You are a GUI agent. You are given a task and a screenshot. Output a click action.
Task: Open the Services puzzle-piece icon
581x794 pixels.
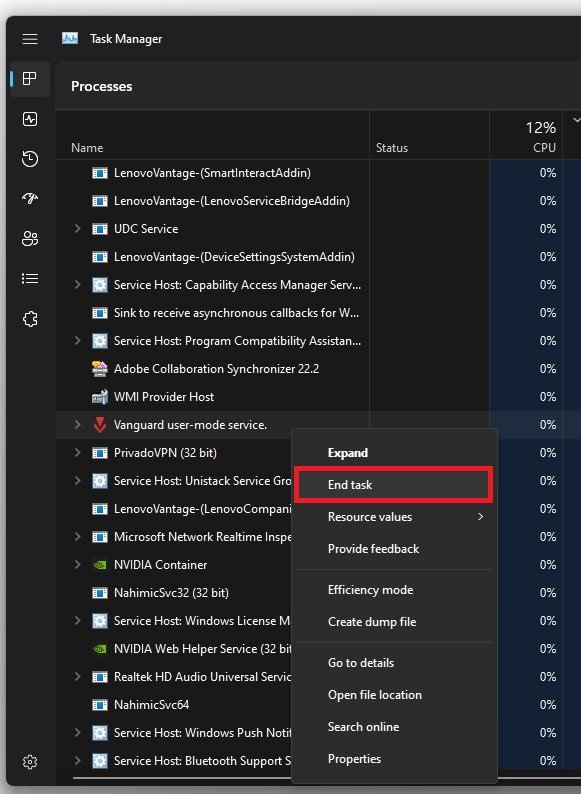click(30, 319)
